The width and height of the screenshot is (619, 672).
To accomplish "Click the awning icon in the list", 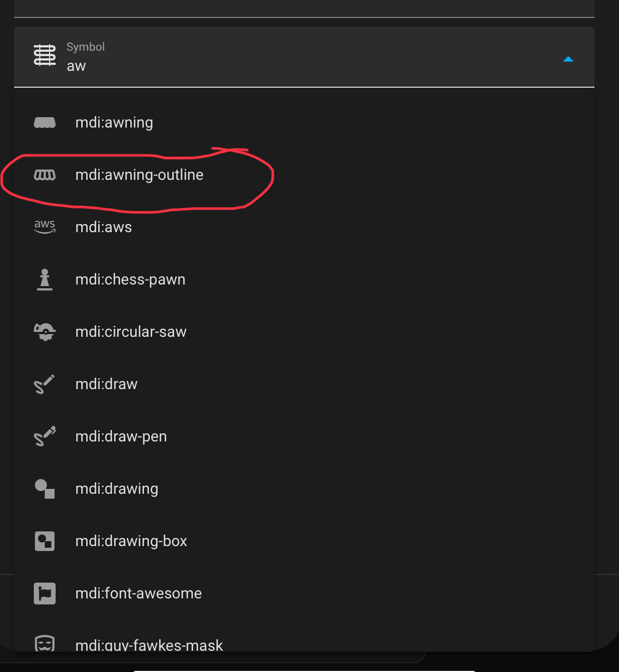I will point(45,123).
